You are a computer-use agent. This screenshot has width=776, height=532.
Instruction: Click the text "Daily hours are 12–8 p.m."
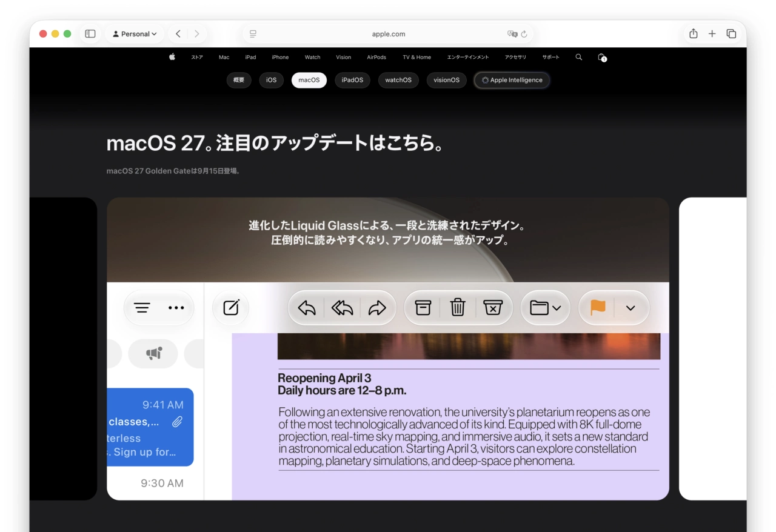[x=342, y=391]
